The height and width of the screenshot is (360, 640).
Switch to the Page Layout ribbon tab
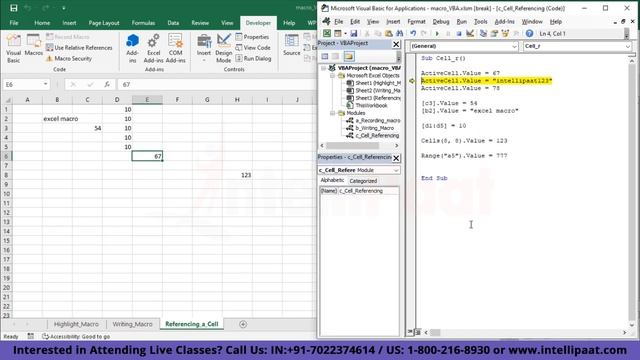pyautogui.click(x=104, y=23)
